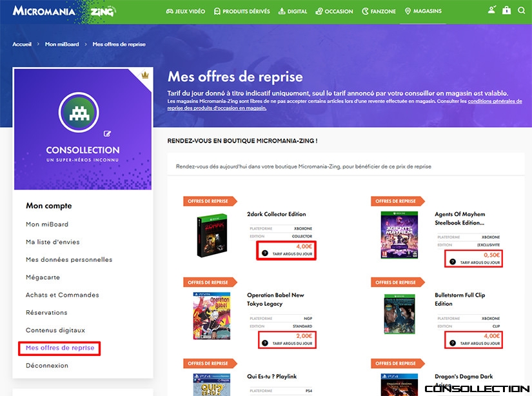This screenshot has height=396, width=532.
Task: Click the 2,00€ price for Operation Babel
Action: click(304, 336)
